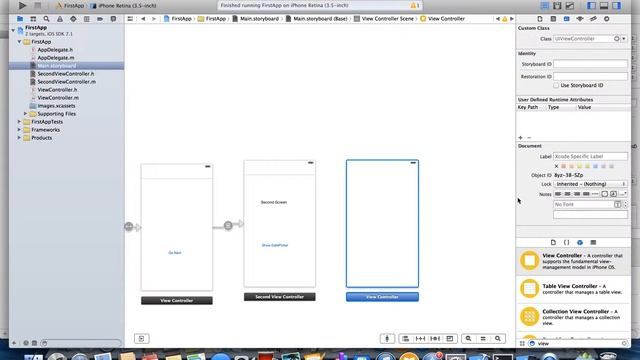
Task: Select View Controller in object library
Action: [573, 261]
